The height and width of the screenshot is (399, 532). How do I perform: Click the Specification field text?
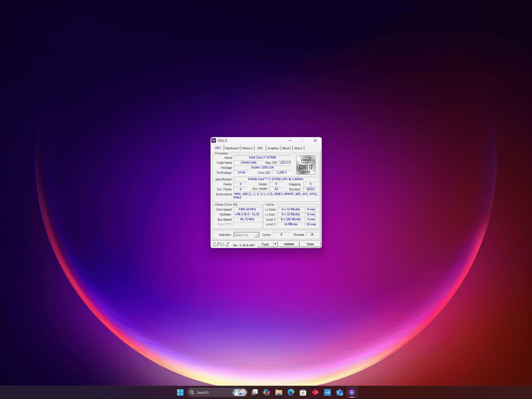(276, 179)
